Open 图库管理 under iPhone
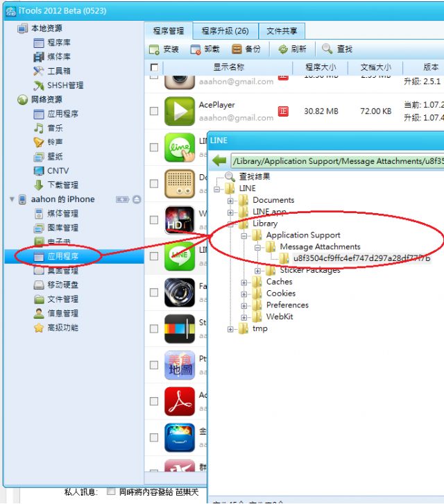The height and width of the screenshot is (504, 444). pyautogui.click(x=56, y=228)
